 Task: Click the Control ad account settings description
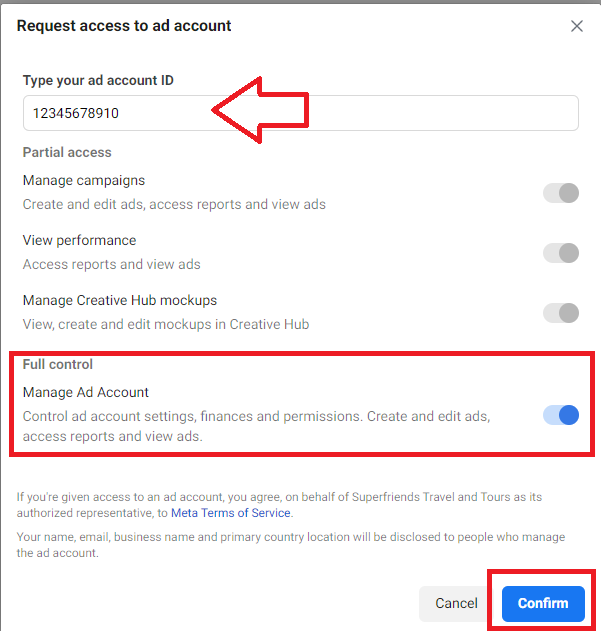coord(256,426)
